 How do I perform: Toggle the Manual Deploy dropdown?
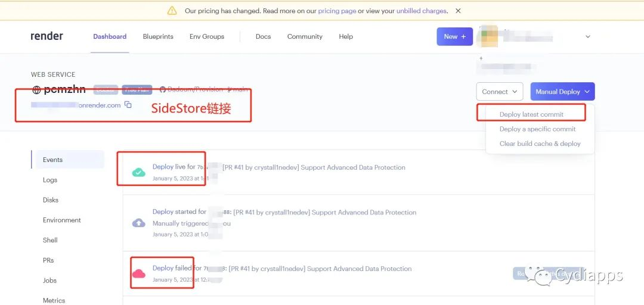(563, 92)
